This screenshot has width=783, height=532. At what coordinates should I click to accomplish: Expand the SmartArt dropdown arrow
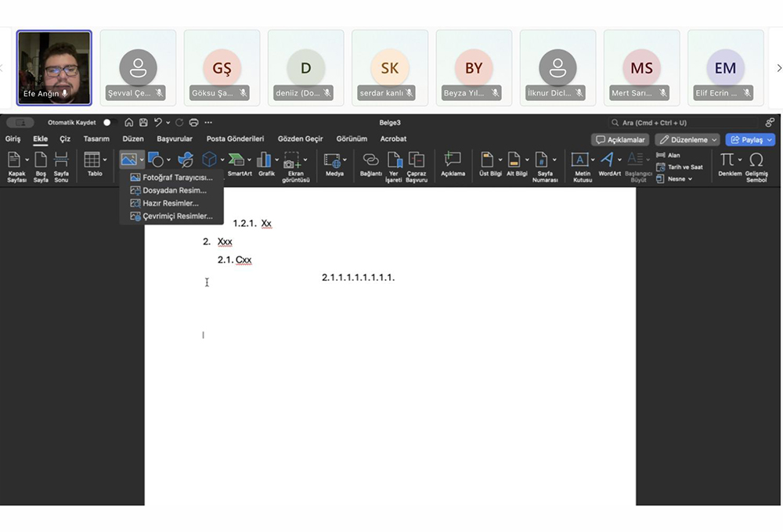pos(249,160)
